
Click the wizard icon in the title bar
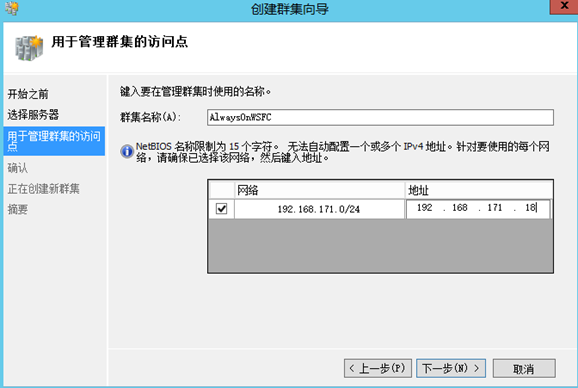tap(11, 8)
